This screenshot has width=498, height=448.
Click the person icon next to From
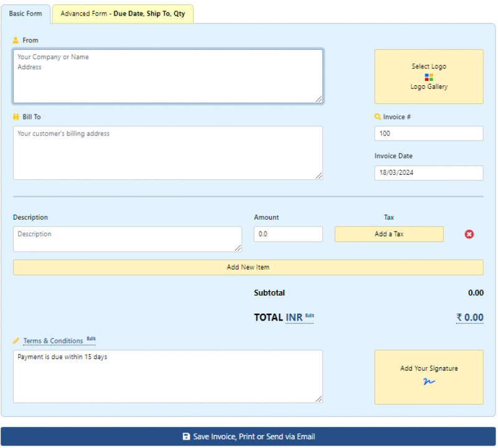pos(16,40)
